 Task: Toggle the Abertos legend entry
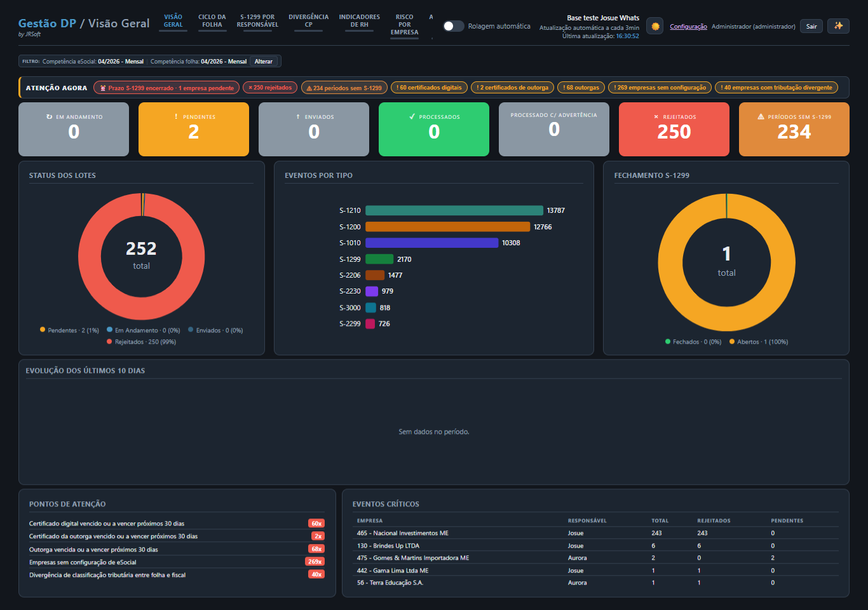pos(759,342)
